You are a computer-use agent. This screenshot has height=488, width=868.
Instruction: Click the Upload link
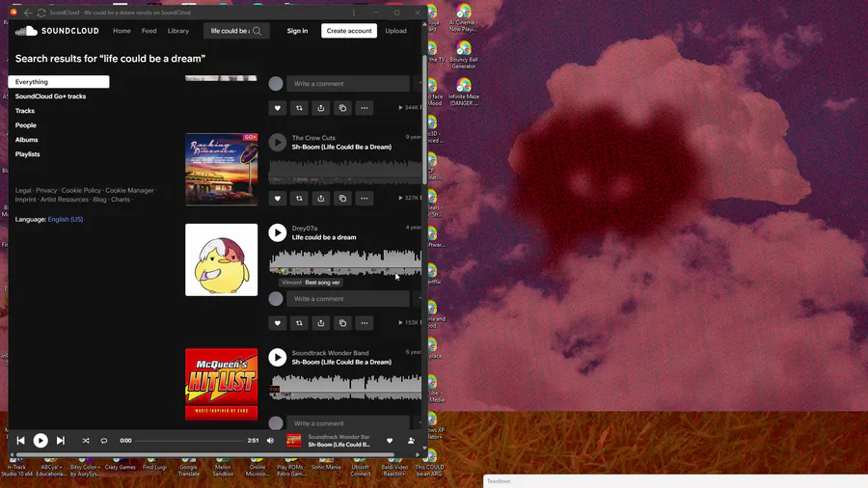[395, 31]
